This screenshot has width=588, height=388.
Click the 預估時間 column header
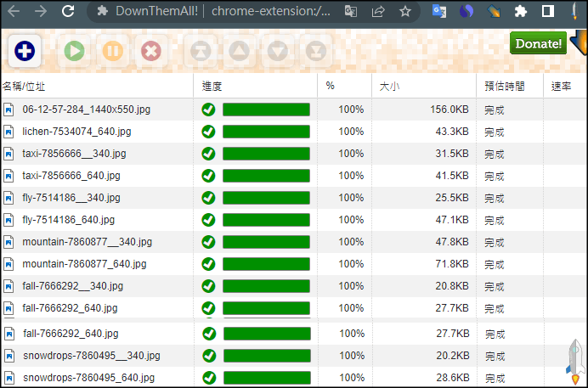tap(504, 86)
